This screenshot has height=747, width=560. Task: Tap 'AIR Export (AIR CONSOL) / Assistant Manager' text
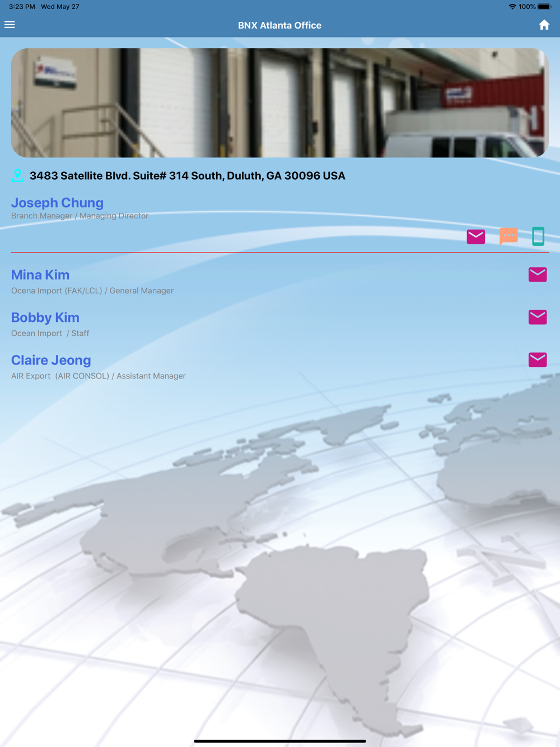pyautogui.click(x=99, y=376)
